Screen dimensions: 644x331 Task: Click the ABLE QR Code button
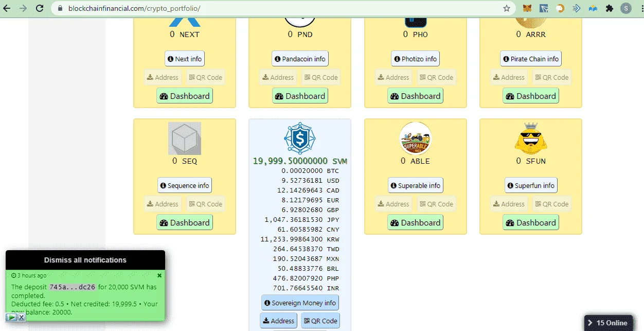(x=436, y=204)
